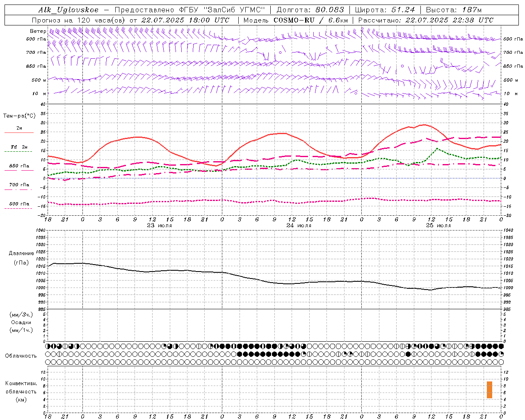Image resolution: width=525 pixels, height=420 pixels.
Task: Click the Облачность cloud cover label
Action: (x=21, y=356)
